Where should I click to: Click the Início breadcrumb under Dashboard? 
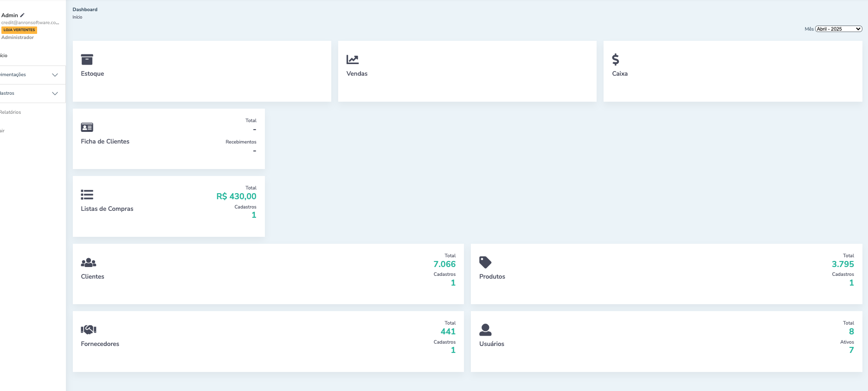[x=77, y=17]
